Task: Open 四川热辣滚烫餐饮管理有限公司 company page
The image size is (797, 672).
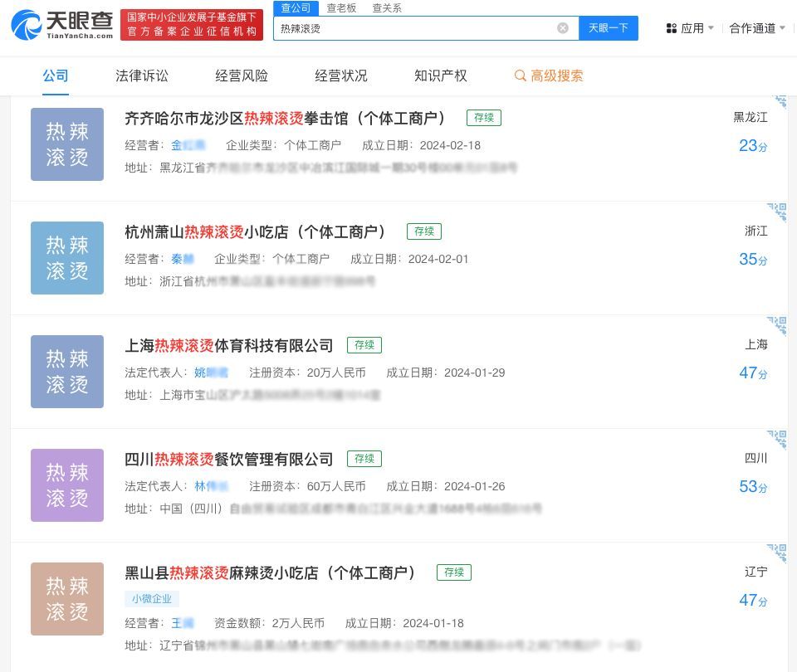Action: [229, 460]
